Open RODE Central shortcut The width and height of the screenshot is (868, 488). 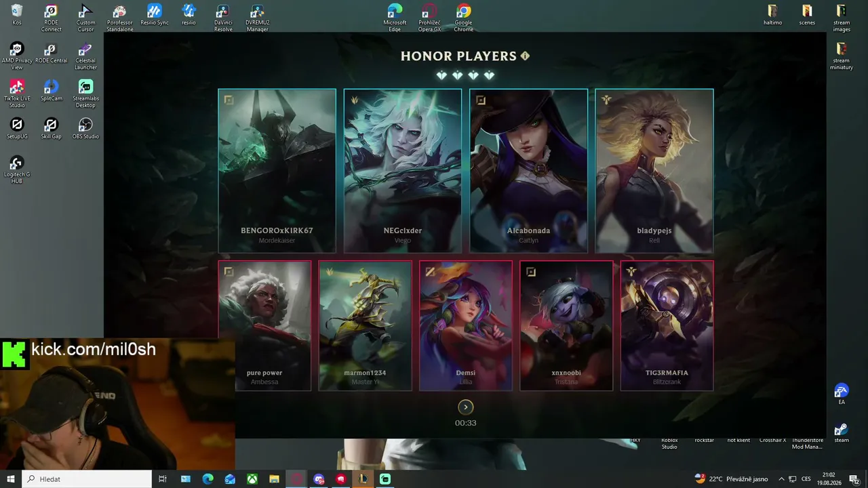[51, 54]
